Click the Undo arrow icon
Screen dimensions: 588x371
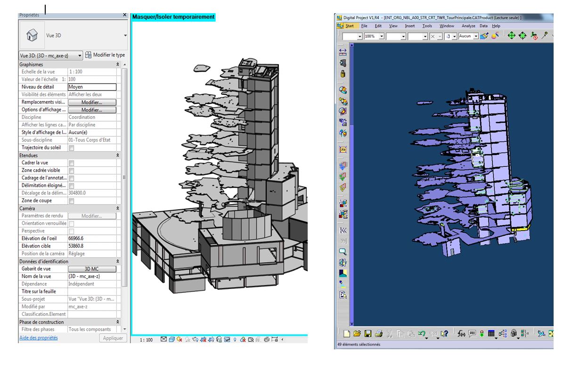point(422,334)
